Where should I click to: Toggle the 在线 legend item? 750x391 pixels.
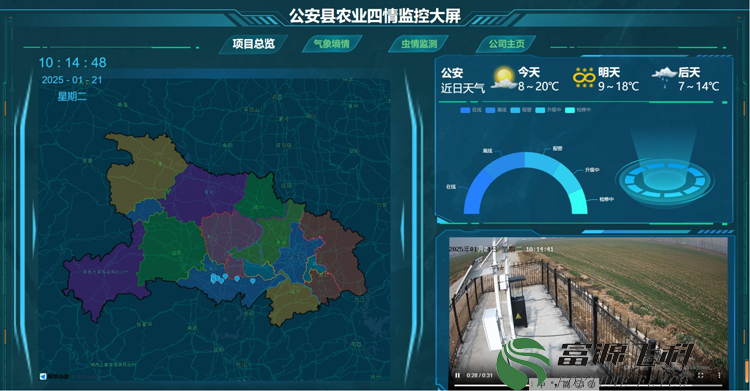click(x=471, y=110)
